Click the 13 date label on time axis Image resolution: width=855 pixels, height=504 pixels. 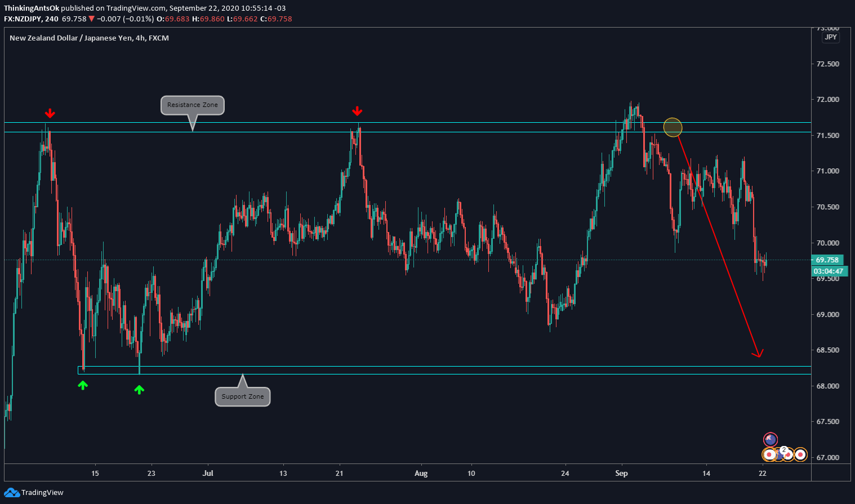click(x=283, y=474)
